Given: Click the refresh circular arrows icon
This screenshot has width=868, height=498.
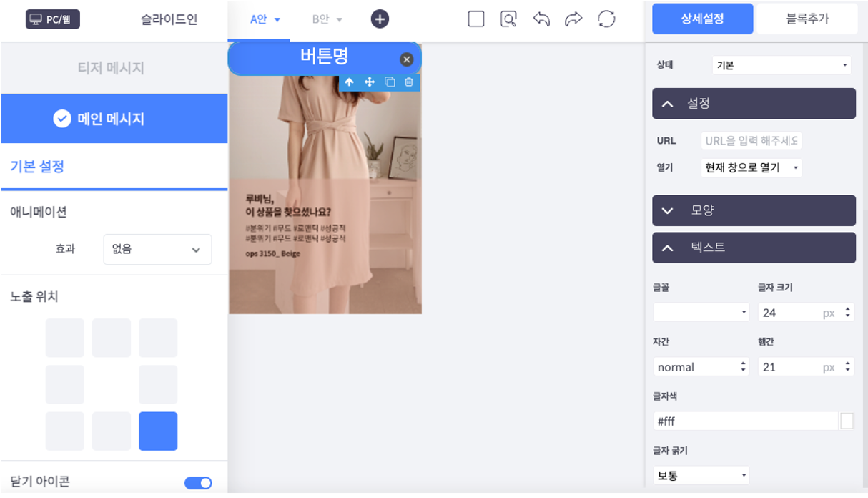Looking at the screenshot, I should 606,19.
